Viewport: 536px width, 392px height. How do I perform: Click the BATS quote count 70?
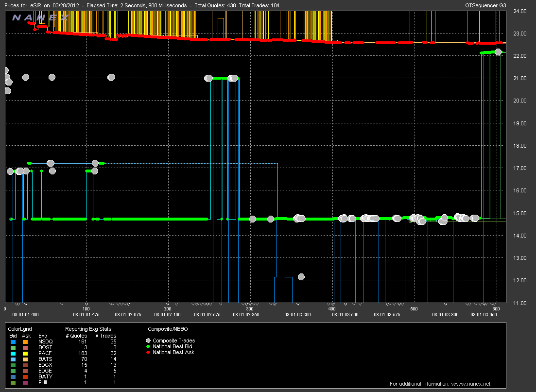tap(84, 359)
